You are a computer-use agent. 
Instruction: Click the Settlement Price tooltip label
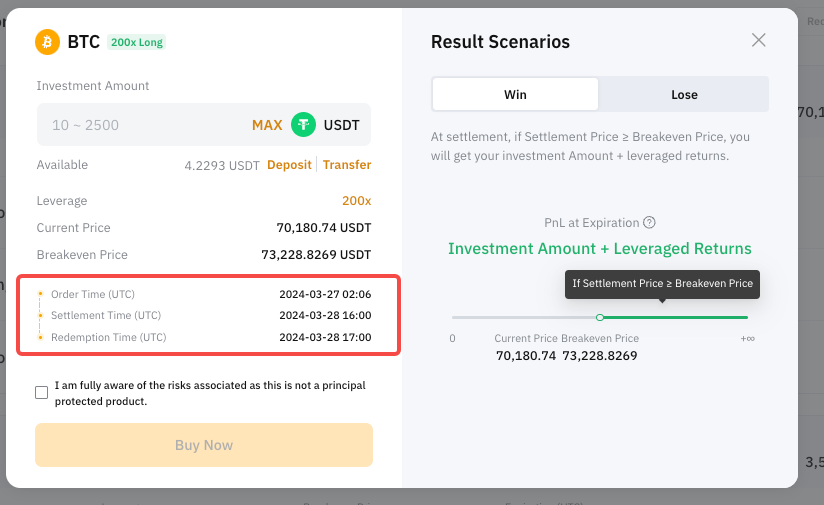[x=662, y=284]
